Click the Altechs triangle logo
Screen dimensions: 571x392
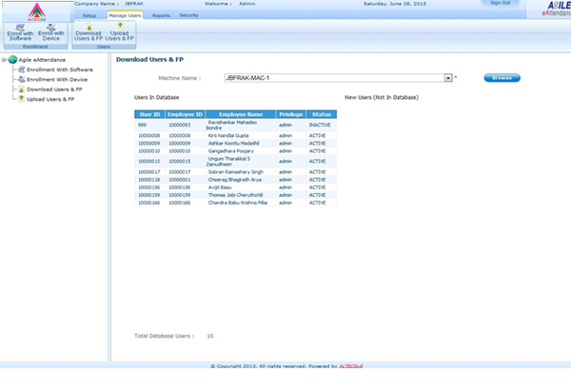click(x=37, y=11)
